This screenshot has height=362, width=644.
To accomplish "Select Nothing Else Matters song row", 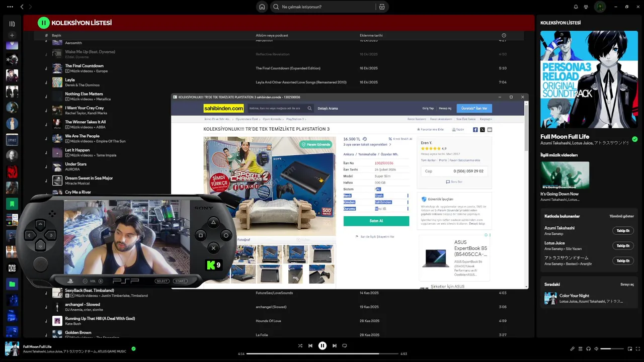I will click(278, 97).
